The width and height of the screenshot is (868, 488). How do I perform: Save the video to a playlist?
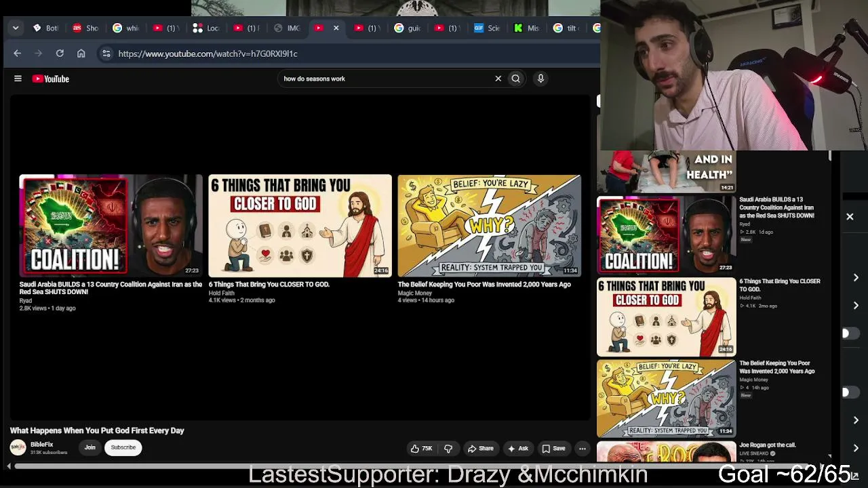(x=553, y=448)
